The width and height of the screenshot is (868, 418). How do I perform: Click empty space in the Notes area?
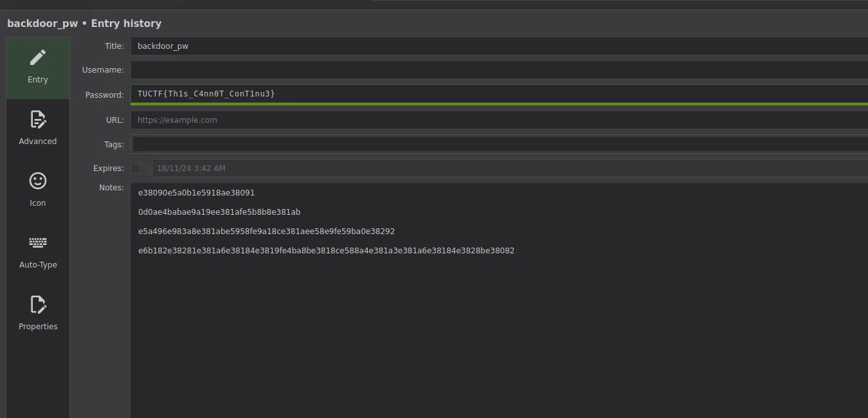pyautogui.click(x=498, y=334)
